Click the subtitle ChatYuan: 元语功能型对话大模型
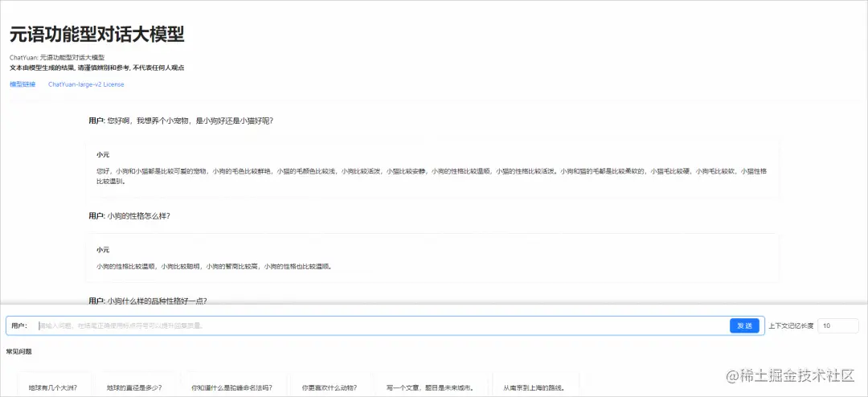 pyautogui.click(x=57, y=58)
